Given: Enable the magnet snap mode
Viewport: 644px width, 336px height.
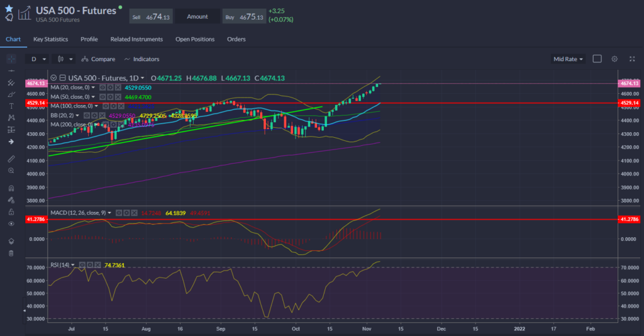Looking at the screenshot, I should [11, 188].
